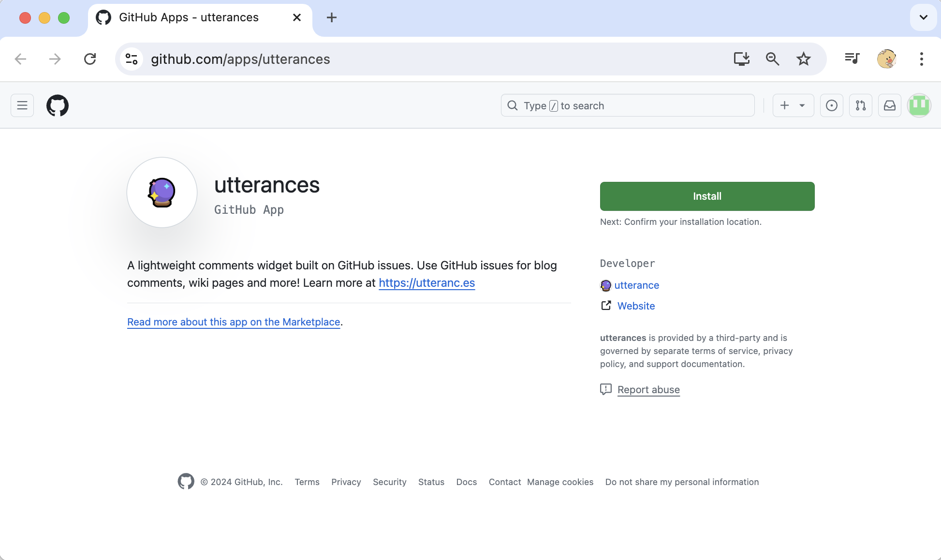Image resolution: width=941 pixels, height=560 pixels.
Task: Open the notifications inbox icon
Action: pos(890,105)
